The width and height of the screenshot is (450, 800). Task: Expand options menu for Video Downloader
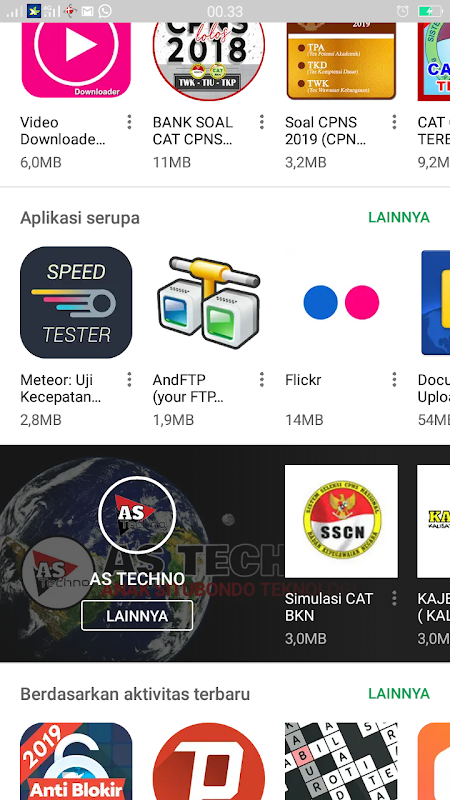coord(129,122)
